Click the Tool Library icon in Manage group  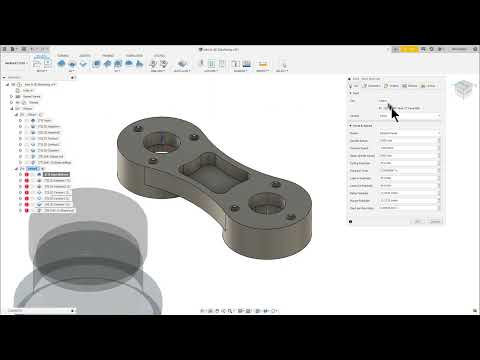(x=236, y=63)
